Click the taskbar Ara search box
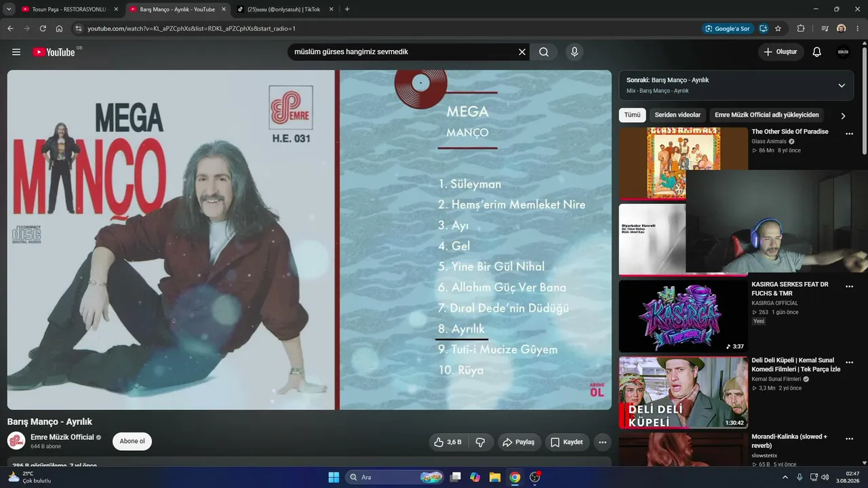 (395, 477)
